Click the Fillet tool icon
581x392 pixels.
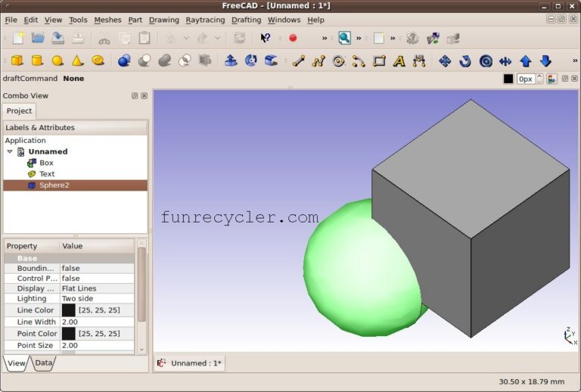(x=272, y=61)
